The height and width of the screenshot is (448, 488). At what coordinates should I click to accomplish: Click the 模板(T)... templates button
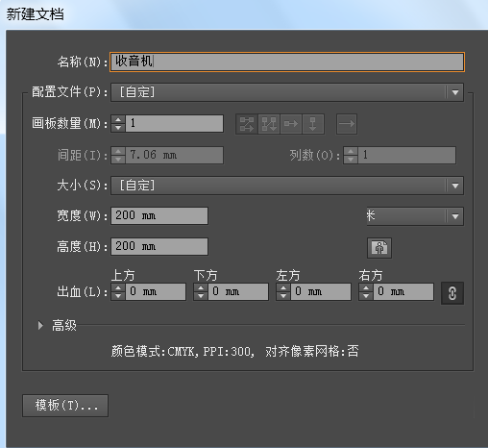click(x=65, y=406)
